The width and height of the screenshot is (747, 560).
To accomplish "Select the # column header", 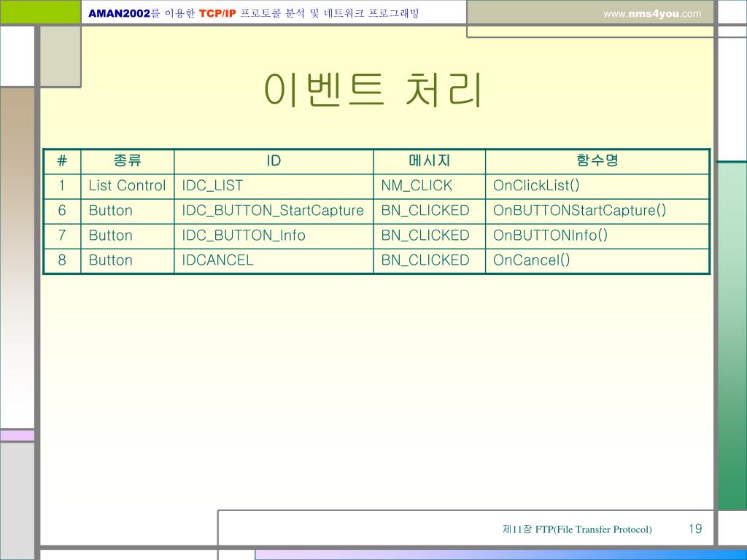I will [62, 161].
